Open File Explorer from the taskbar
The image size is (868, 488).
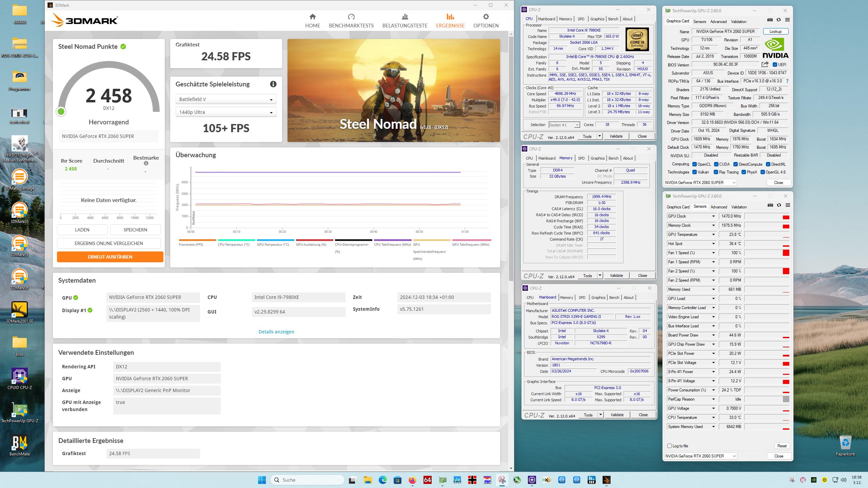pos(368,480)
